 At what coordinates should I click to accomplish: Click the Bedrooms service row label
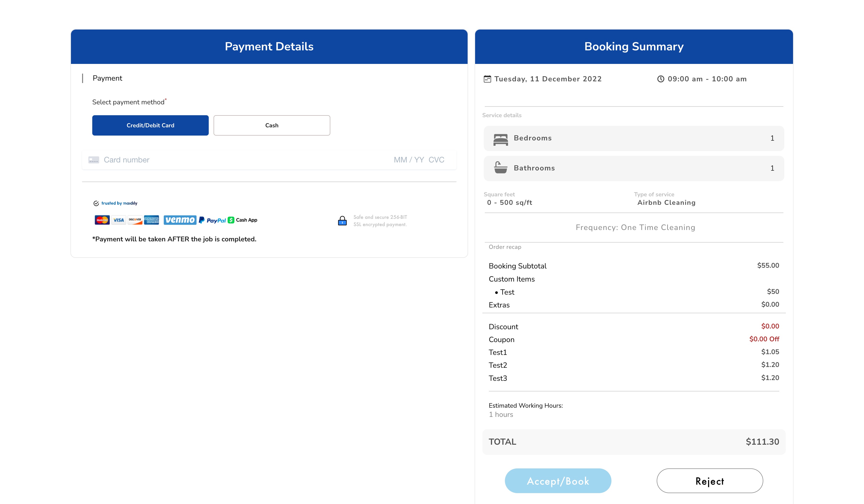532,138
